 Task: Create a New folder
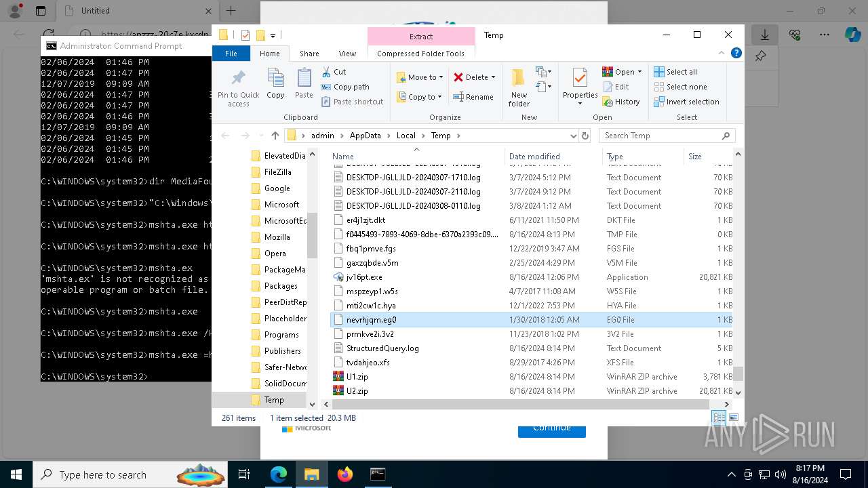tap(519, 87)
